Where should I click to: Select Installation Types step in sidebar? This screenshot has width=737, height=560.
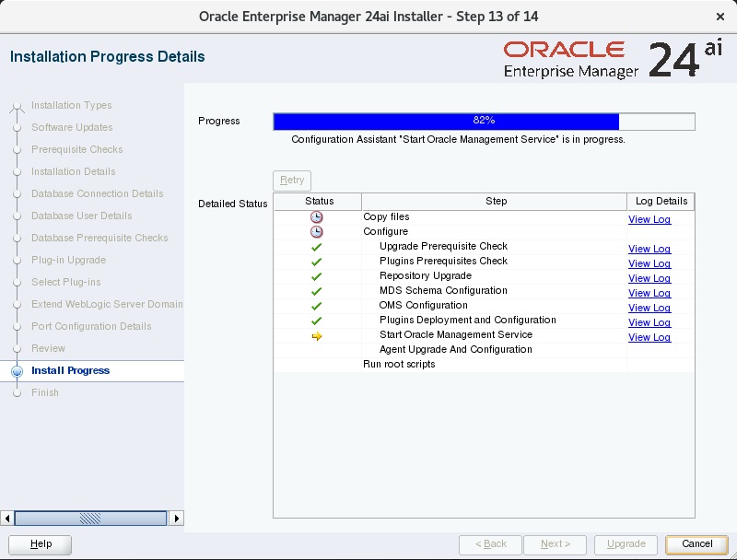72,105
